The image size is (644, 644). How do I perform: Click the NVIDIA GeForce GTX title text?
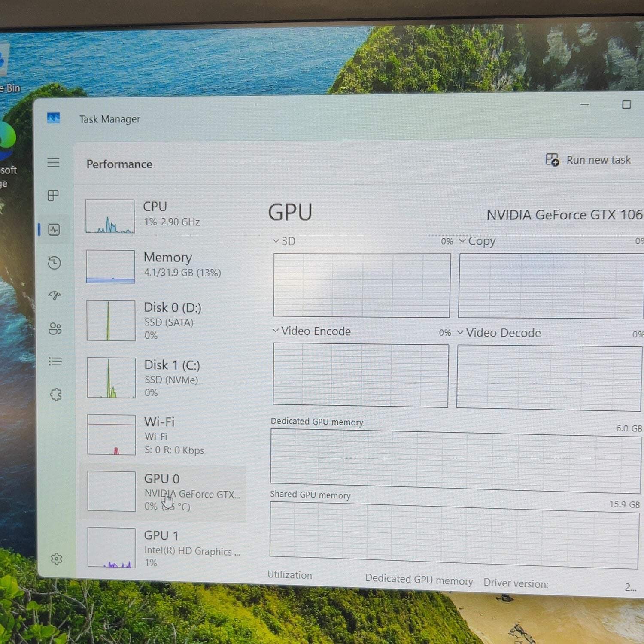point(565,215)
